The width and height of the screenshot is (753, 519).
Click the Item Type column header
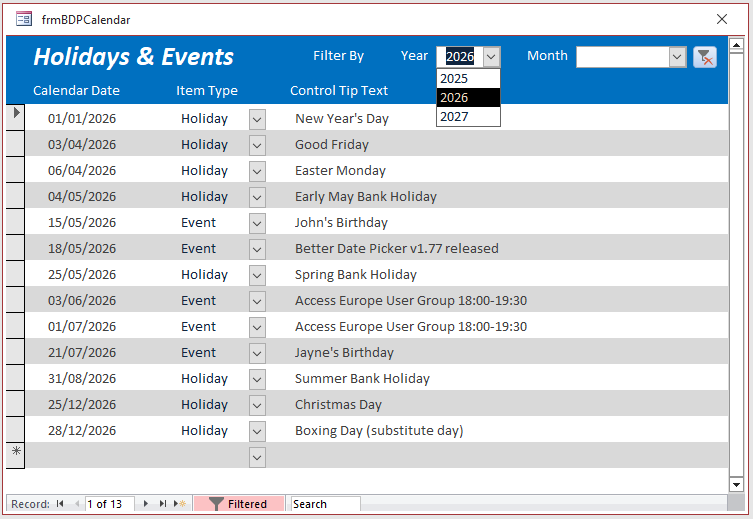coord(206,90)
